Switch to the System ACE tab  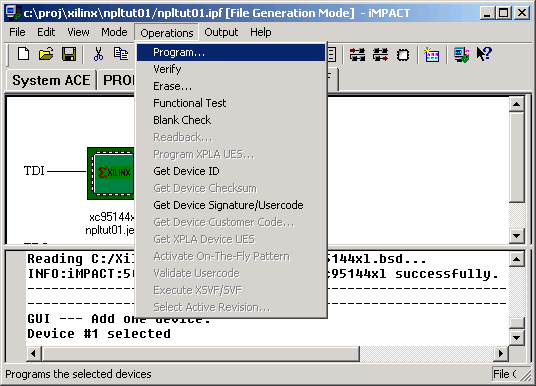[x=51, y=80]
